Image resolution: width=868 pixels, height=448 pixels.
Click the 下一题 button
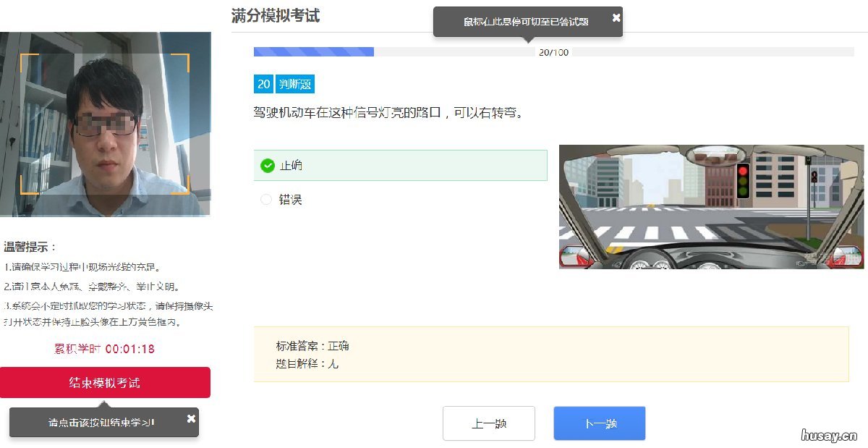pos(599,423)
